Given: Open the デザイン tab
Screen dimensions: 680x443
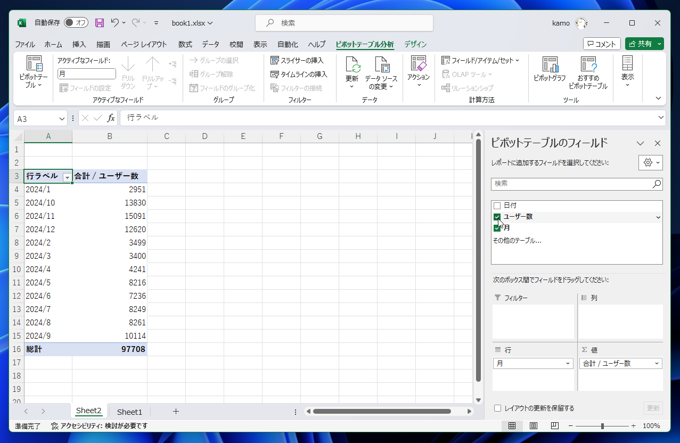Looking at the screenshot, I should 415,44.
